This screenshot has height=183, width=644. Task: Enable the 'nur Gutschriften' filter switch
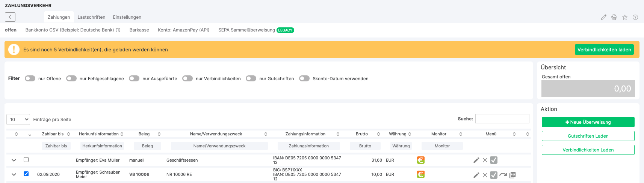point(251,78)
